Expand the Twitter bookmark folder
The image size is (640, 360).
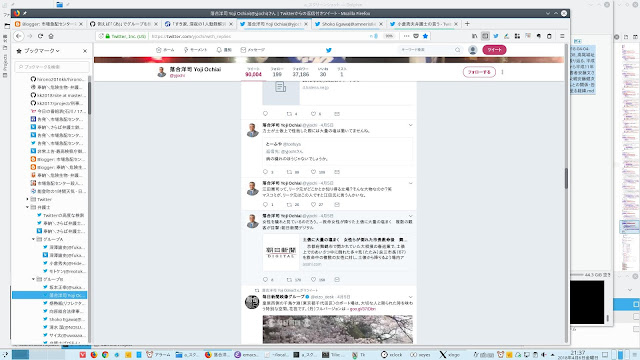pyautogui.click(x=27, y=199)
